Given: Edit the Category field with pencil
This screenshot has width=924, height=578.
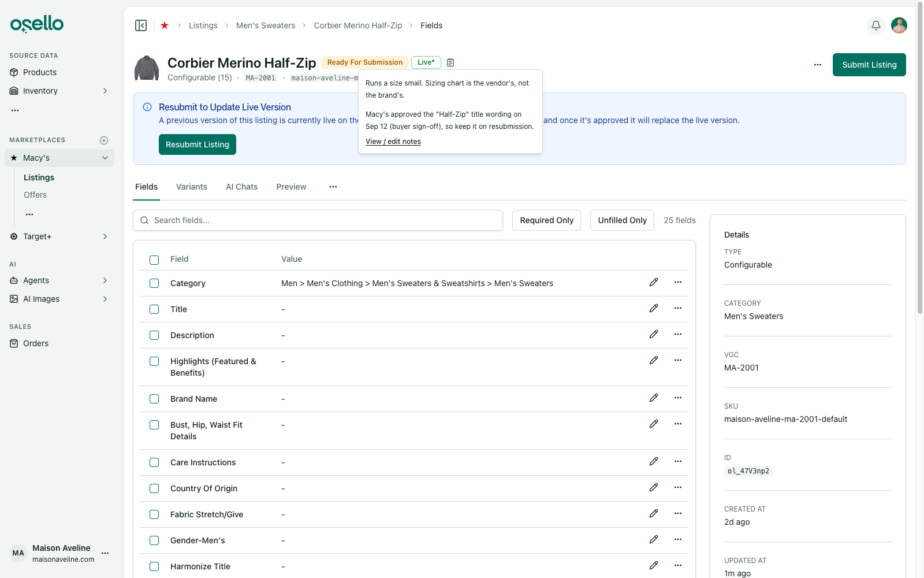Looking at the screenshot, I should click(654, 282).
